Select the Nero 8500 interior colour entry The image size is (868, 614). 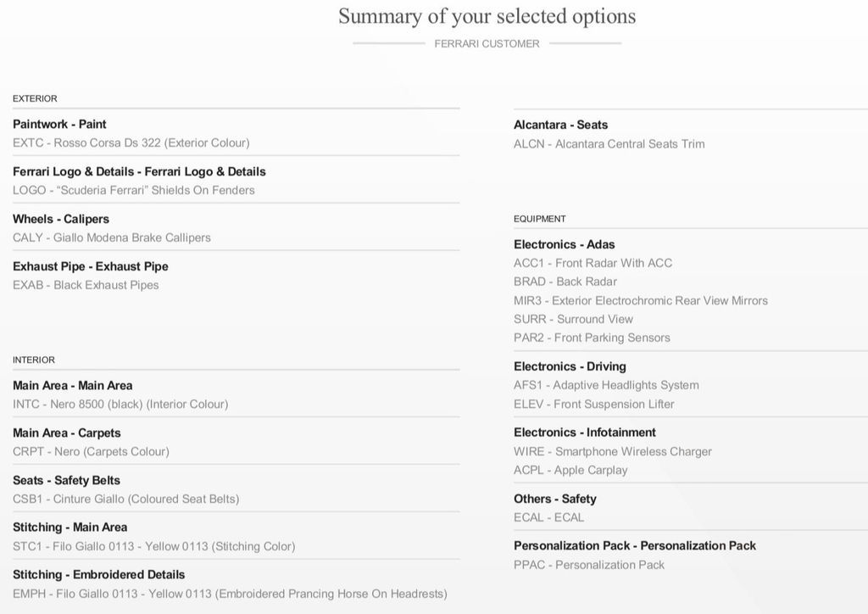(120, 405)
